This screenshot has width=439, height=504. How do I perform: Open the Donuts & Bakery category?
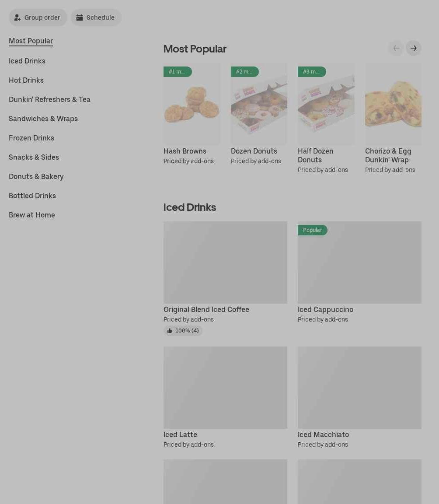36,176
